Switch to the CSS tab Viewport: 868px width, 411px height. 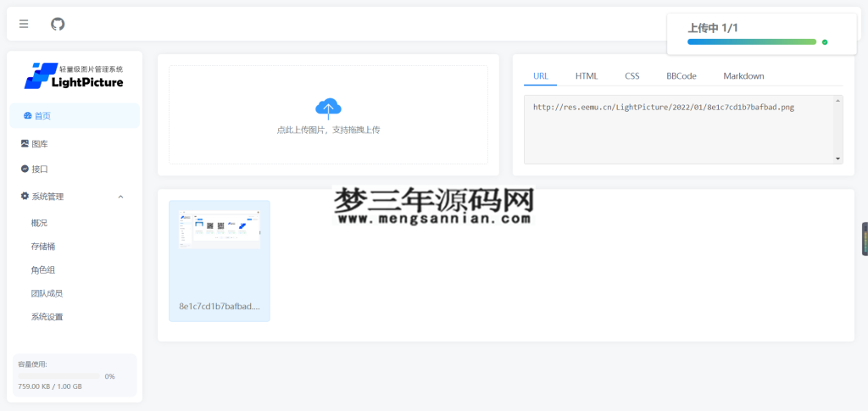tap(632, 76)
